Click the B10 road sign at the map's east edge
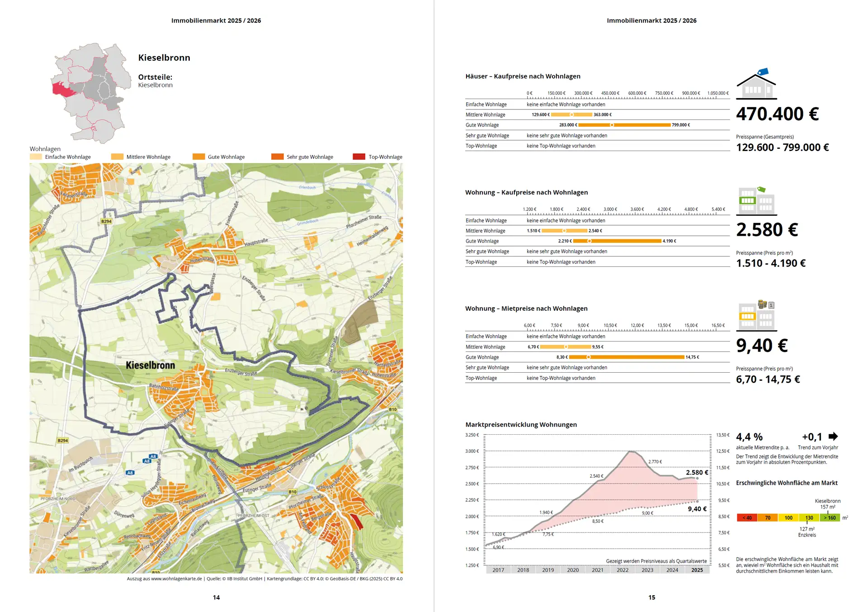Viewport: 868px width, 612px height. tap(392, 409)
